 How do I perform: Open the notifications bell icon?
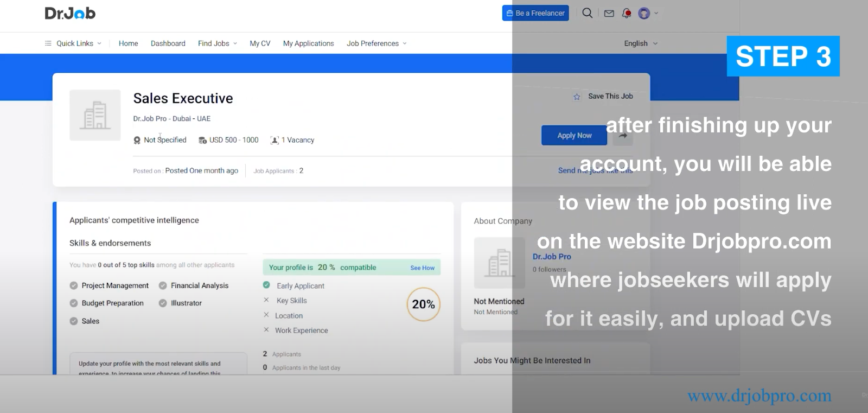tap(627, 13)
